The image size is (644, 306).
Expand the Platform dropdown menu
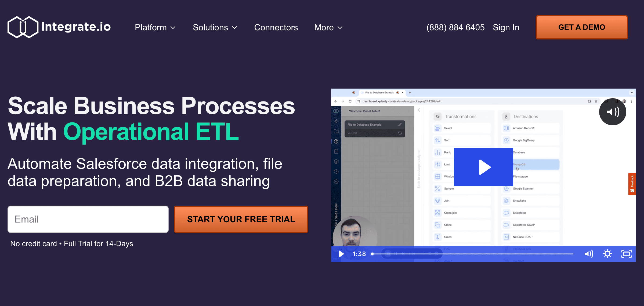(x=155, y=27)
